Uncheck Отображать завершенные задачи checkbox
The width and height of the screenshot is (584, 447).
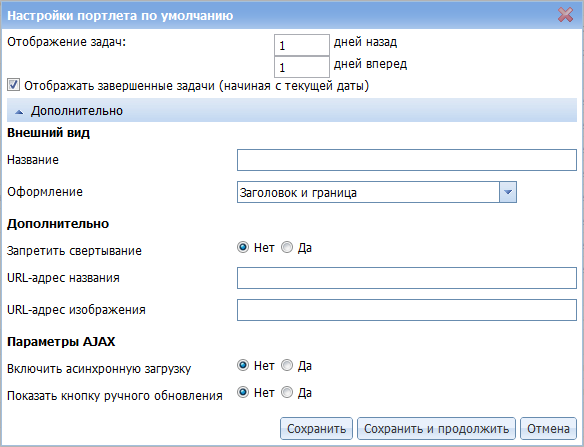[13, 85]
